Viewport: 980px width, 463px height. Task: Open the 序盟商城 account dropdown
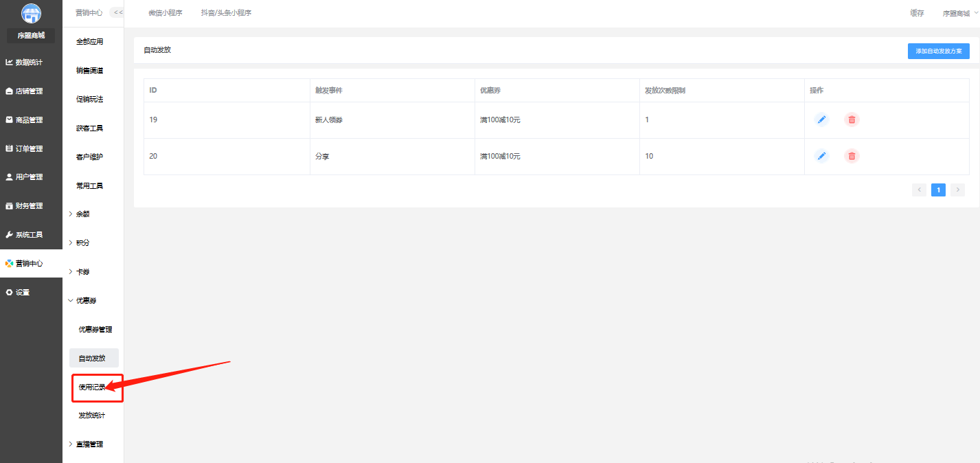(959, 13)
